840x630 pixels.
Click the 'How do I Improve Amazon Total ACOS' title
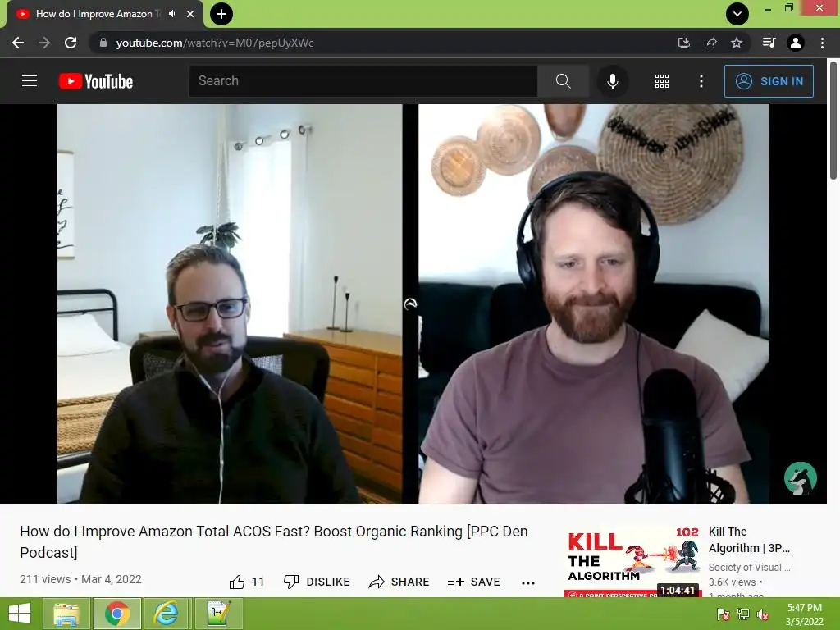click(274, 541)
